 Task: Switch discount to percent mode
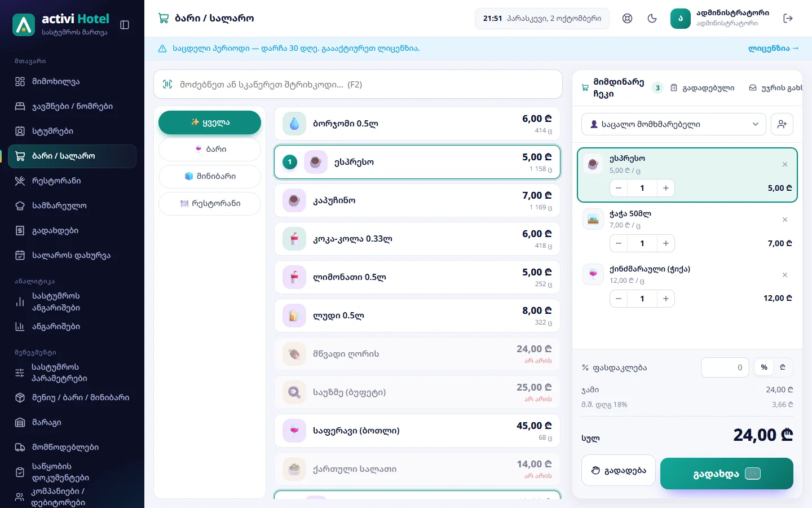pos(764,367)
